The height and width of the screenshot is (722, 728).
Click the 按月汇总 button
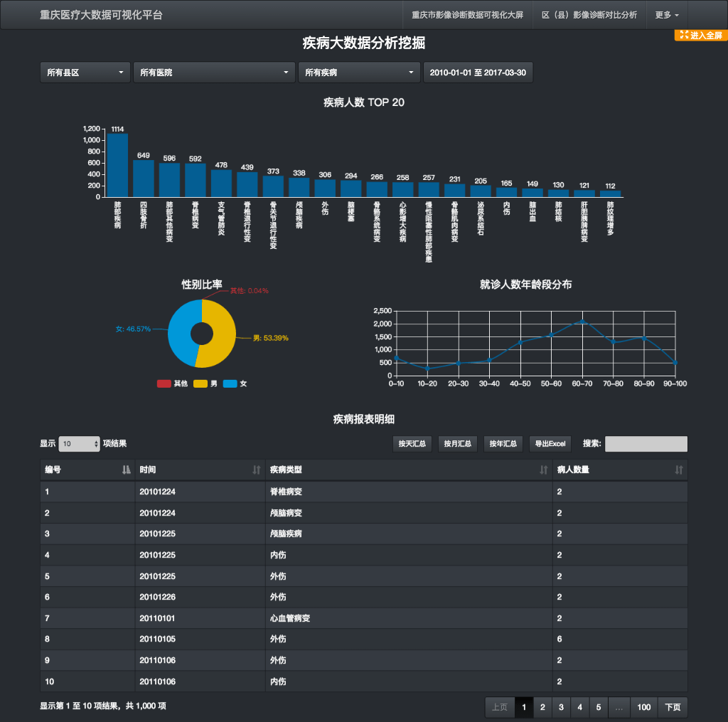pos(458,444)
